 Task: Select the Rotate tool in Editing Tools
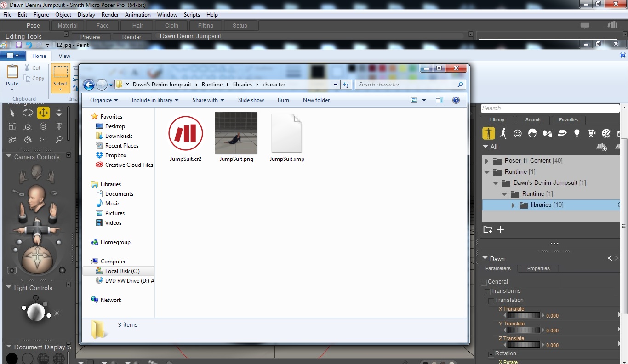[x=28, y=113]
